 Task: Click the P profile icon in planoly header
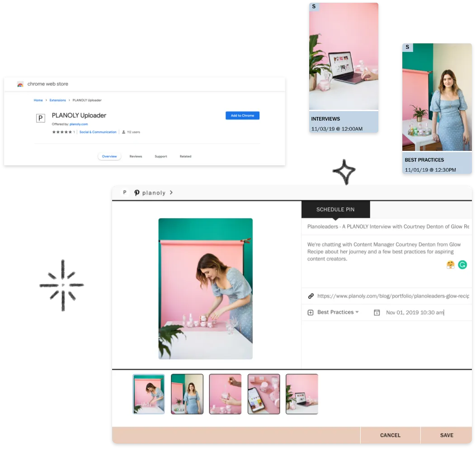point(124,192)
